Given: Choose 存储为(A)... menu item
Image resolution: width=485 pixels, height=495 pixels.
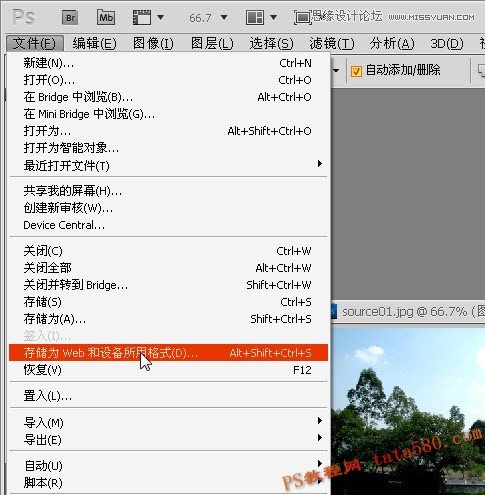Looking at the screenshot, I should [x=168, y=319].
